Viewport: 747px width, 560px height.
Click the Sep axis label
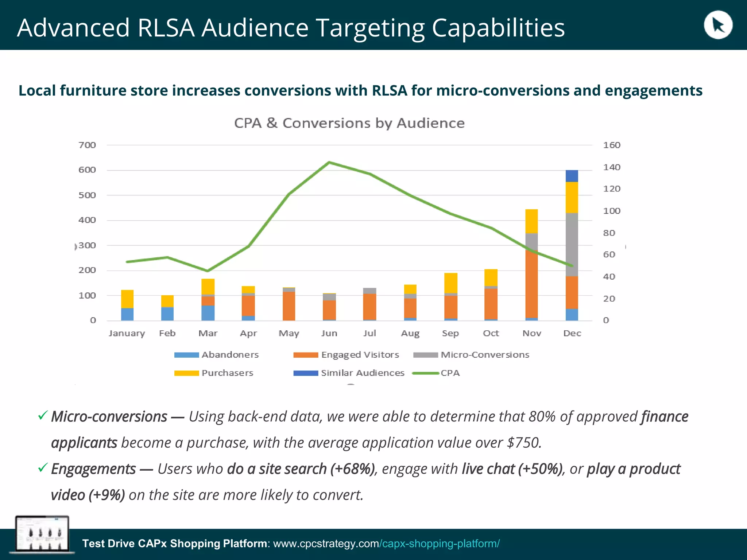(x=450, y=333)
